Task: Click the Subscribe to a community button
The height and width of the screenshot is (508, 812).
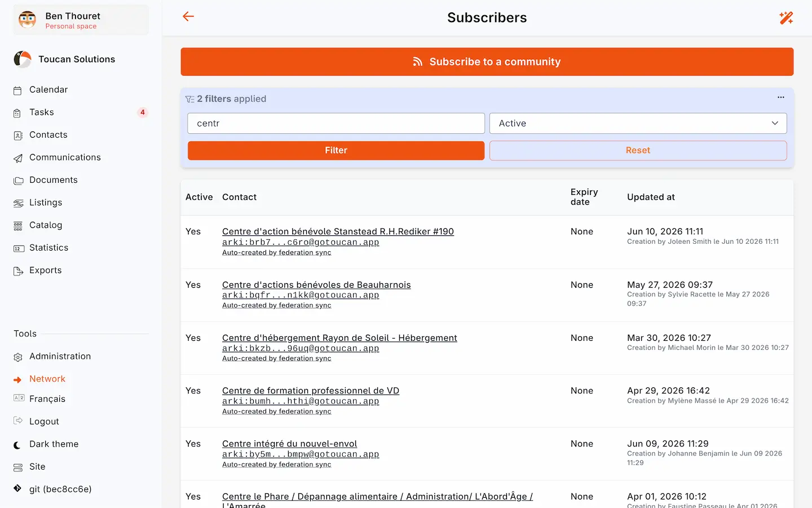Action: [487, 62]
